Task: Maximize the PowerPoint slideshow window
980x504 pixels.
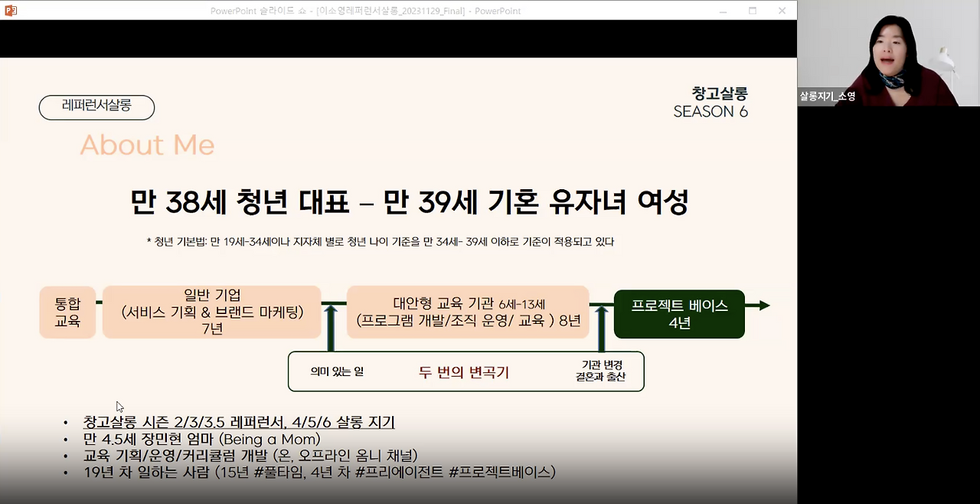Action: [752, 11]
